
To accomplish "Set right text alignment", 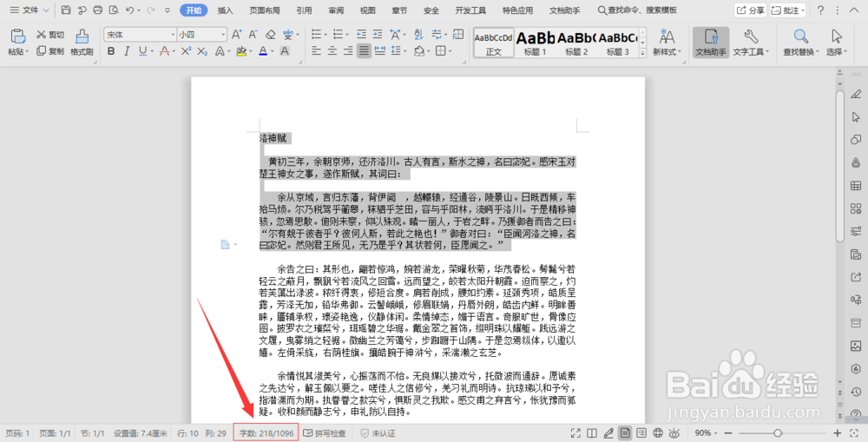I will click(x=348, y=51).
